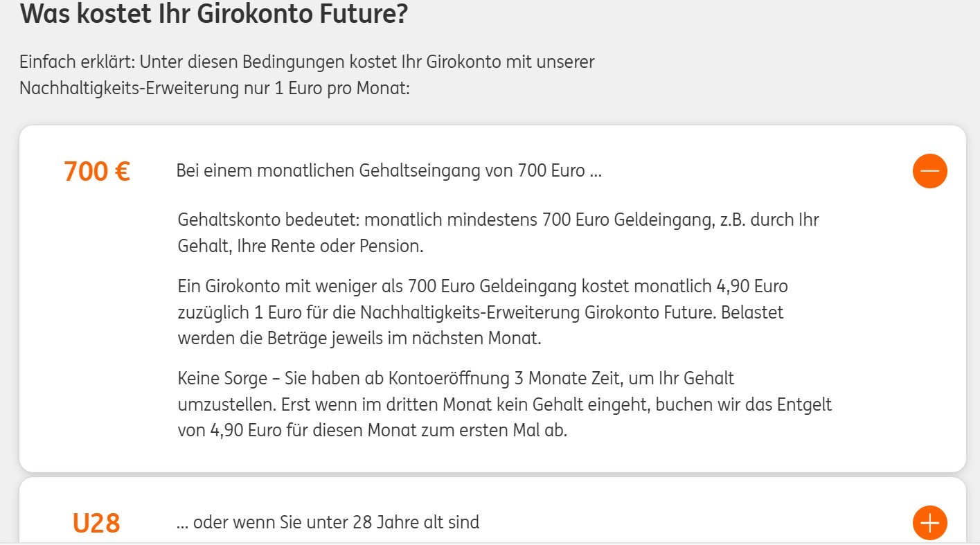Collapse the 700 € section via minus icon
The width and height of the screenshot is (980, 545).
coord(929,170)
